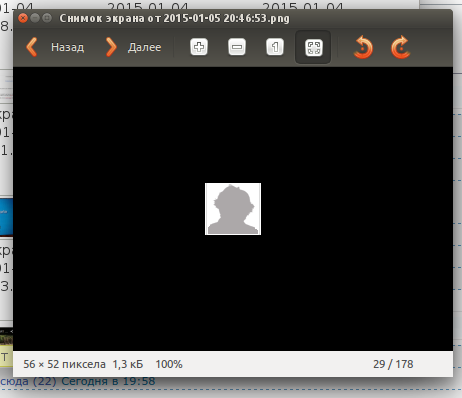Click the orange forward arrow icon
The width and height of the screenshot is (462, 398).
[111, 47]
